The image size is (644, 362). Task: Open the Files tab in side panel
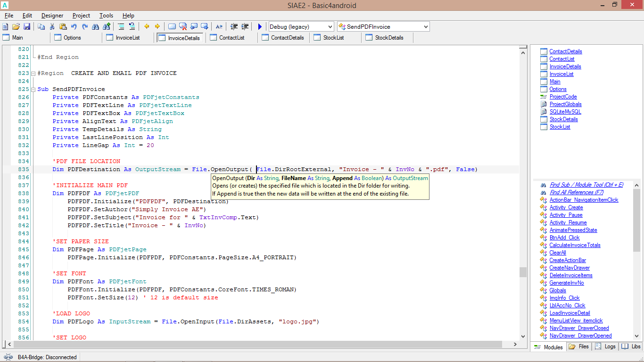578,346
